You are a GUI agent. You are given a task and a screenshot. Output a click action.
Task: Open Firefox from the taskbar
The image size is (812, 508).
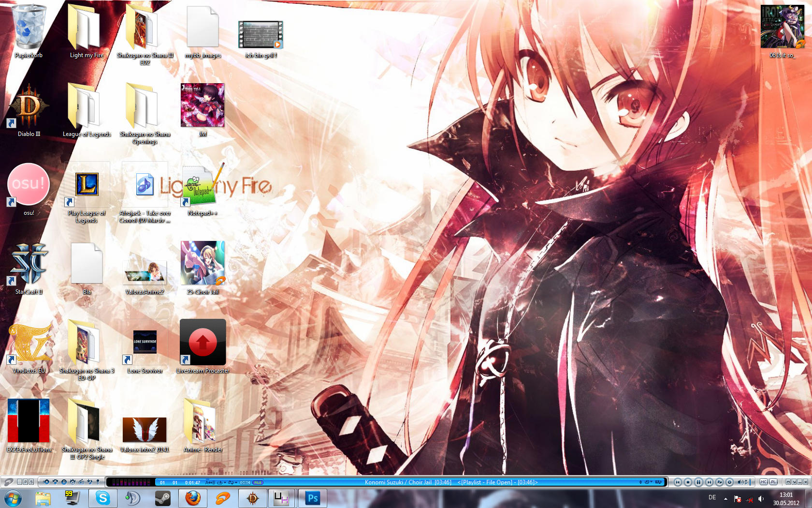(193, 498)
